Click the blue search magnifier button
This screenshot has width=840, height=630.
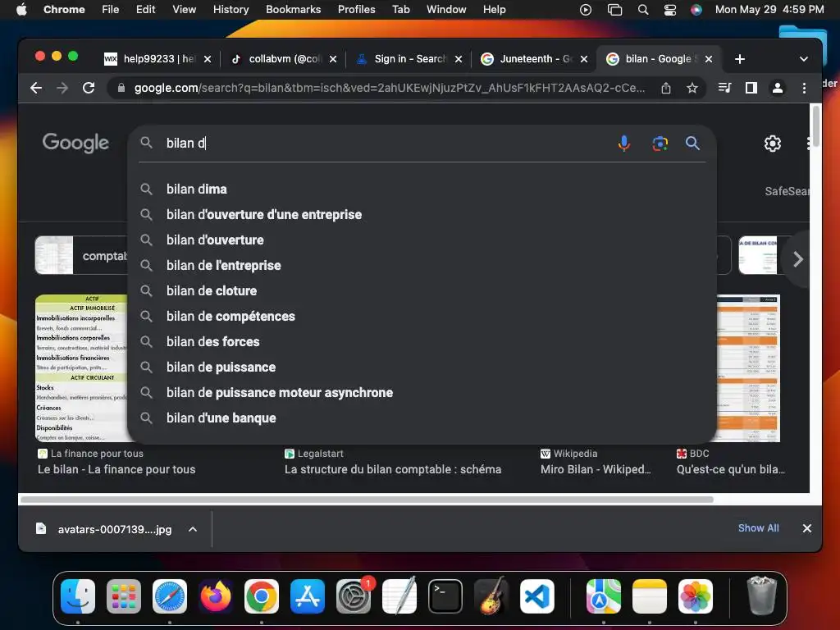click(x=692, y=143)
